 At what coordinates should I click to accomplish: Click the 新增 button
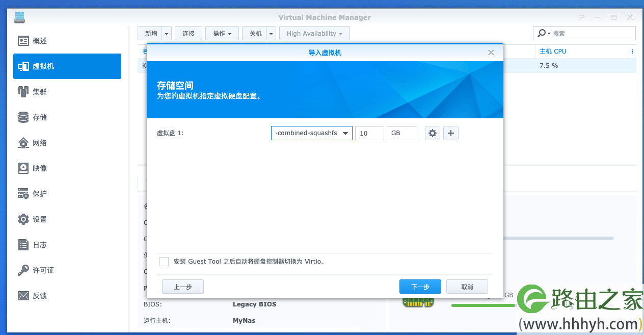(x=150, y=34)
